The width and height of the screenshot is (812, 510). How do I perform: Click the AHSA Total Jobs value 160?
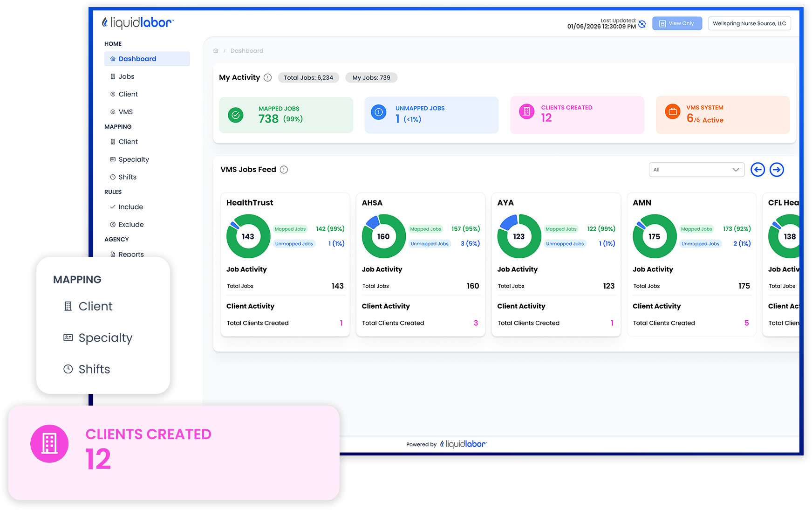point(473,286)
